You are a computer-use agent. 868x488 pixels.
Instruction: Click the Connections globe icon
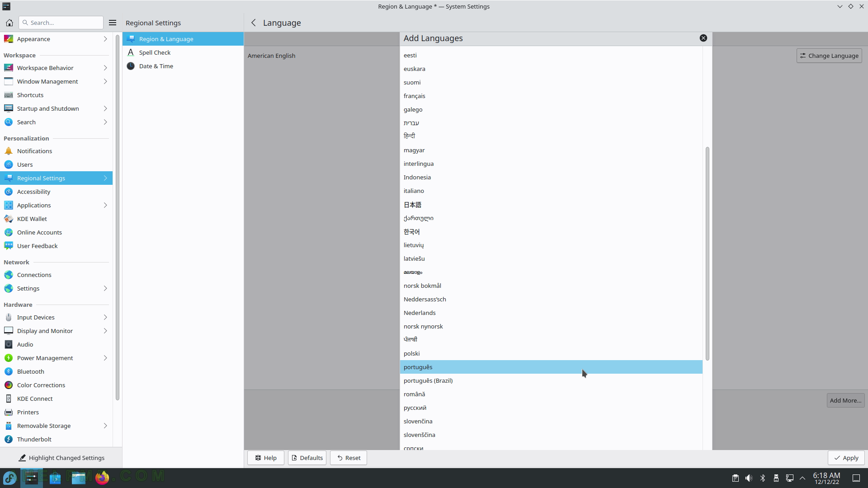point(9,275)
